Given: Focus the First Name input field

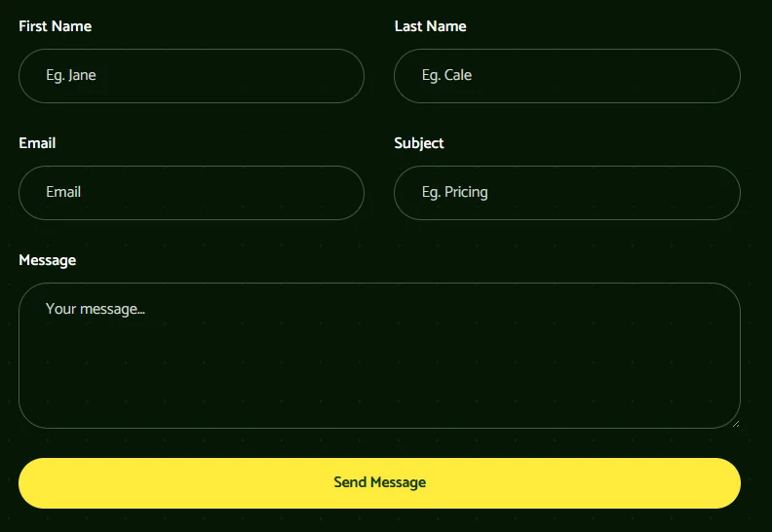Looking at the screenshot, I should click(191, 76).
